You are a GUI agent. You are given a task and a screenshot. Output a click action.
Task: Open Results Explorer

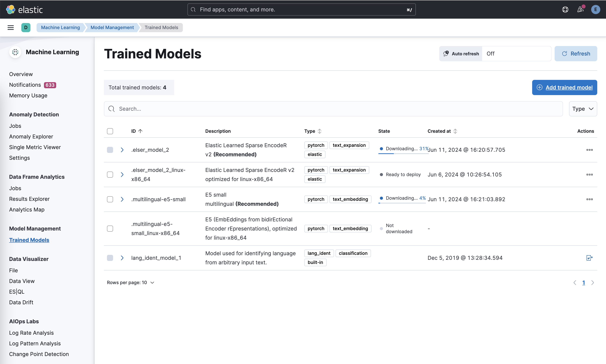[x=30, y=199]
